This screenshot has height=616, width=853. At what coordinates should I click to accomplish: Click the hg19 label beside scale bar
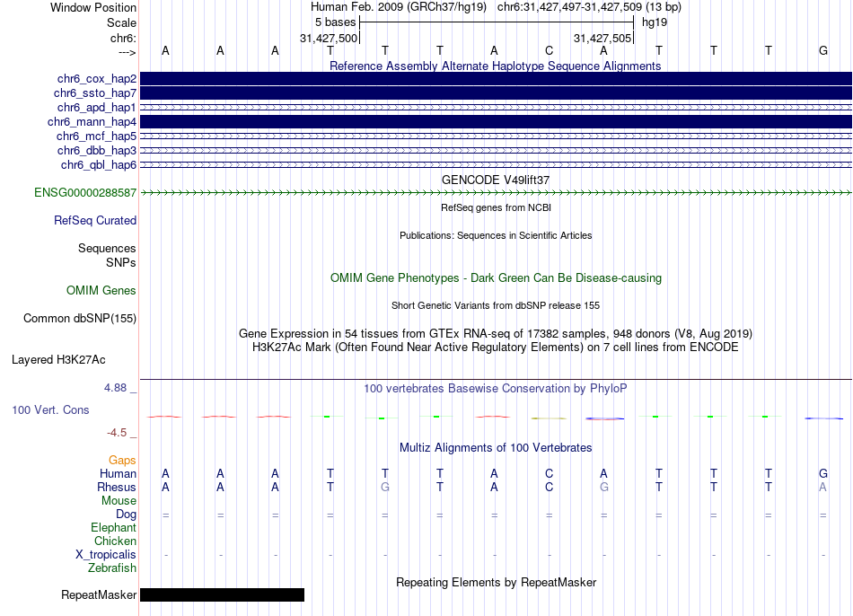[x=654, y=22]
